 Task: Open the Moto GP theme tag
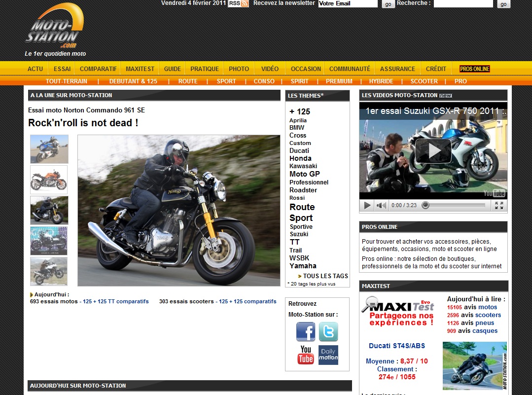(305, 174)
